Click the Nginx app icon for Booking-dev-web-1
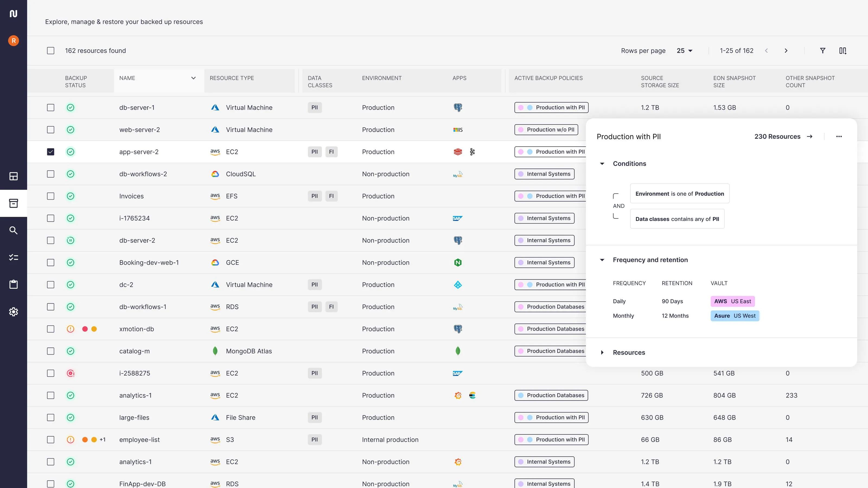The width and height of the screenshot is (868, 488). coord(458,262)
